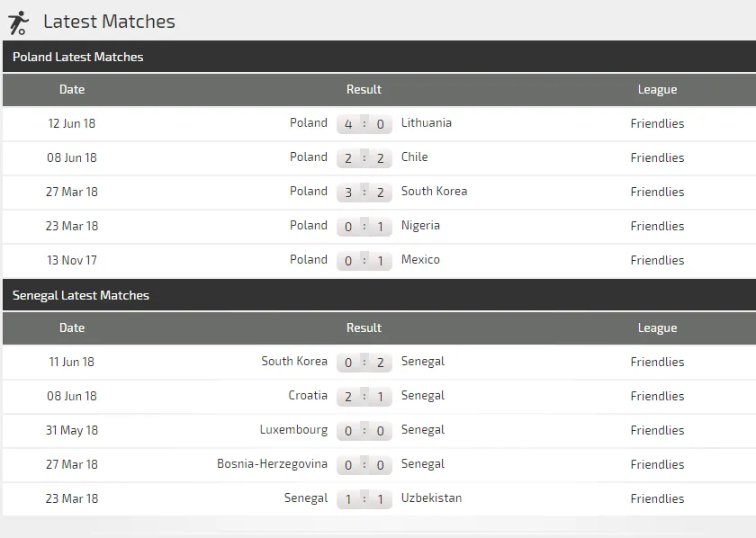
Task: Open the Chile team link
Action: point(415,157)
